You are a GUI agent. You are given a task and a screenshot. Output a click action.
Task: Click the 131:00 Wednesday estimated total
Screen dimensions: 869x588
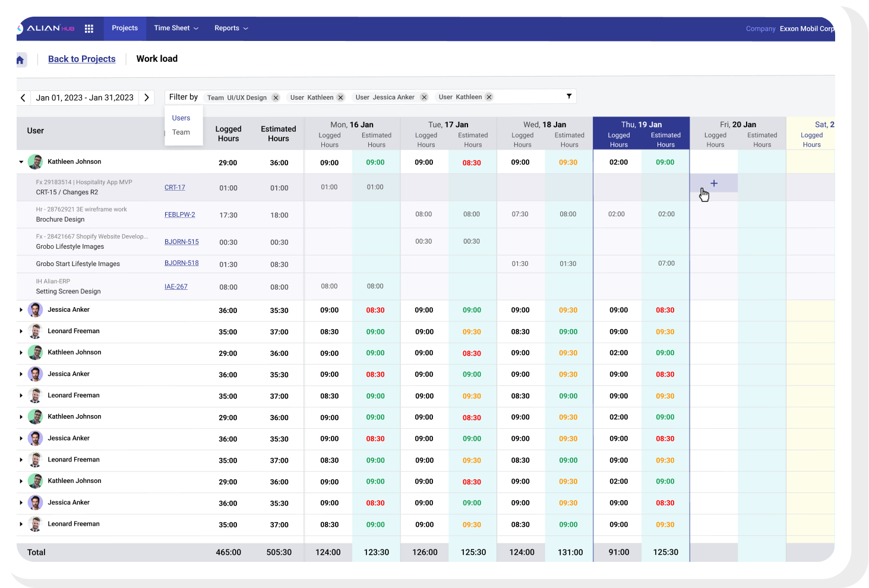pos(570,552)
